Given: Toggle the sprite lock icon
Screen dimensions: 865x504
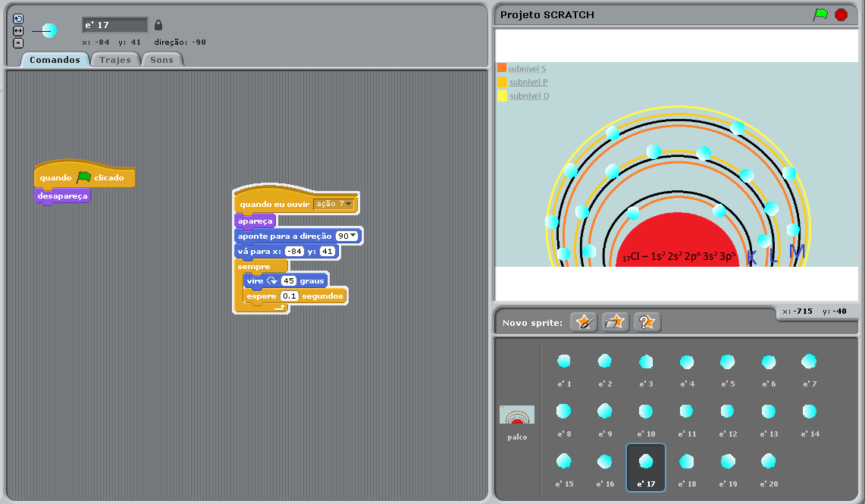Looking at the screenshot, I should (158, 25).
